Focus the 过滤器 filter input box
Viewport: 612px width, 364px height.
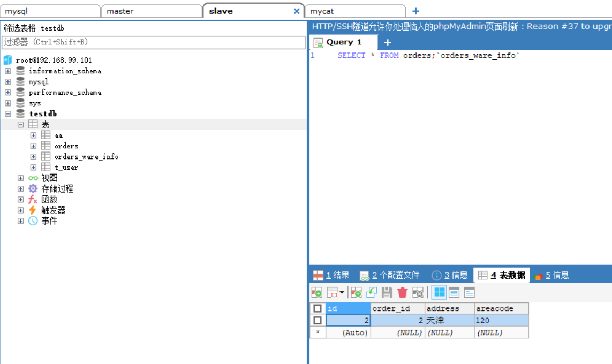[153, 42]
